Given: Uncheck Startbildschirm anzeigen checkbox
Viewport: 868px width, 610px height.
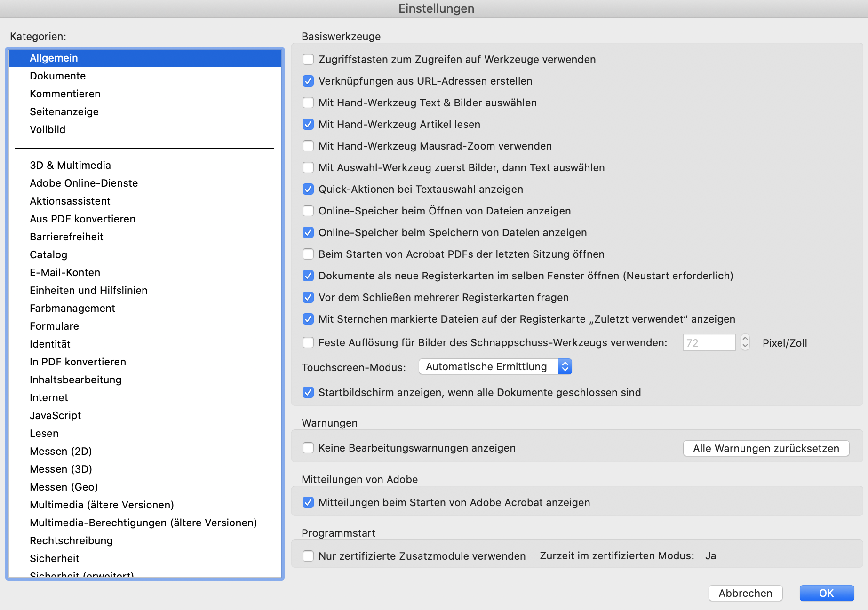Looking at the screenshot, I should pyautogui.click(x=308, y=392).
